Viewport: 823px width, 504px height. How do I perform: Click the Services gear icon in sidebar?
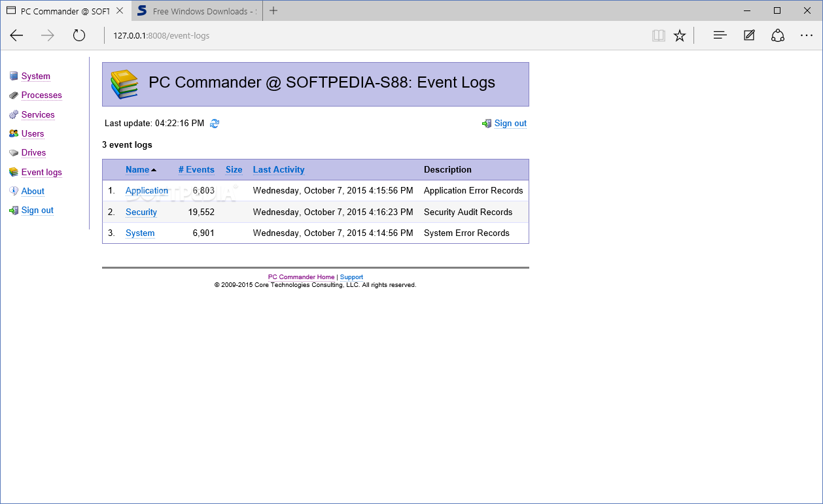point(14,114)
